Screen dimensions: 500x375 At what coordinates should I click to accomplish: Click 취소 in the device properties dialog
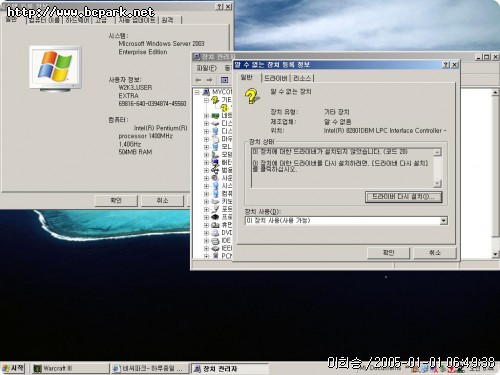pos(435,253)
